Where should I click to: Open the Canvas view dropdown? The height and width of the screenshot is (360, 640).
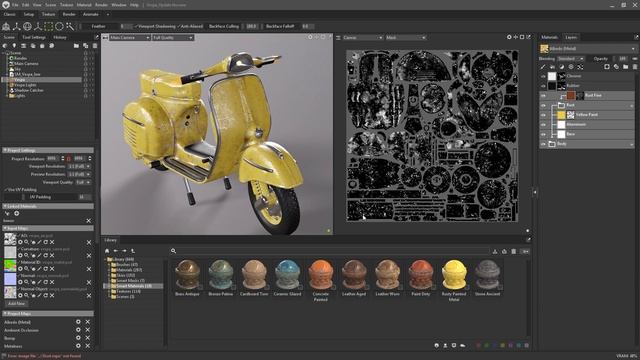coord(362,38)
